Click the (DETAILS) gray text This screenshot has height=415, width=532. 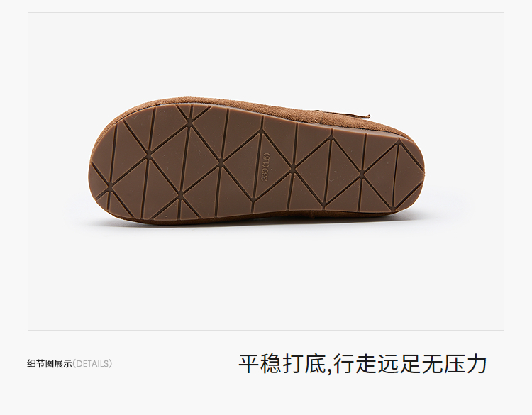coord(92,364)
